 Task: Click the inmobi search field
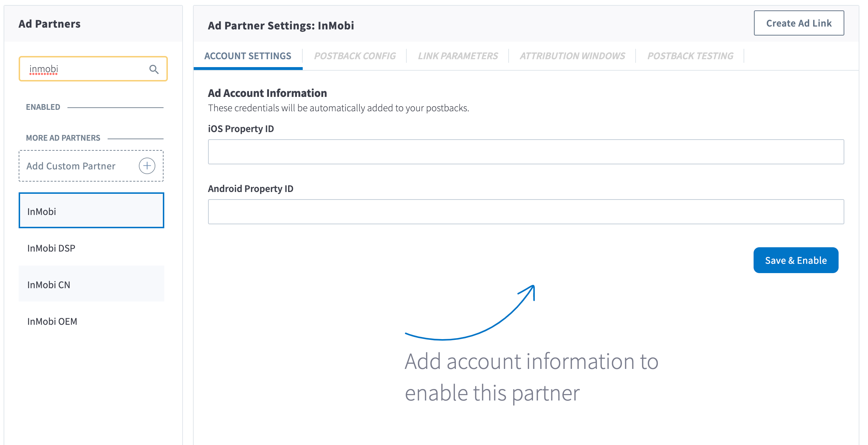tap(86, 69)
